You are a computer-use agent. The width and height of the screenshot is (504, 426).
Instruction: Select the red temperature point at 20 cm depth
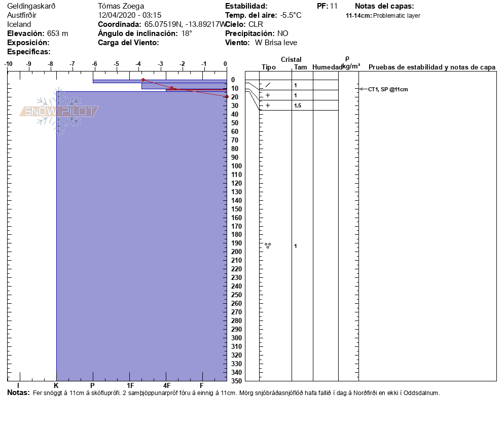227,96
